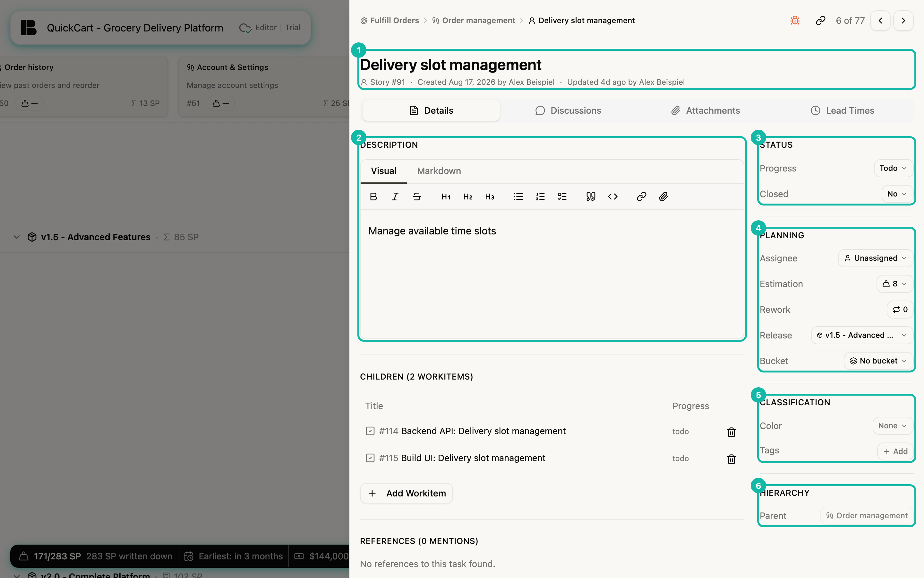
Task: Open the Estimation dropdown showing 8
Action: tap(894, 284)
